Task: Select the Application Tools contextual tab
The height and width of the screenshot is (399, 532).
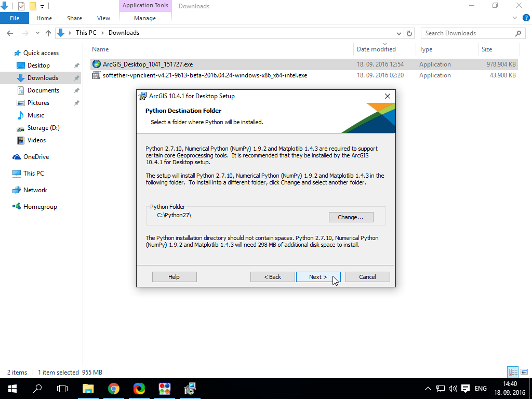Action: pyautogui.click(x=145, y=5)
